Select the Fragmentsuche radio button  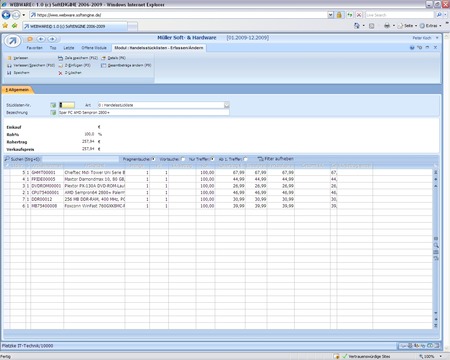154,159
